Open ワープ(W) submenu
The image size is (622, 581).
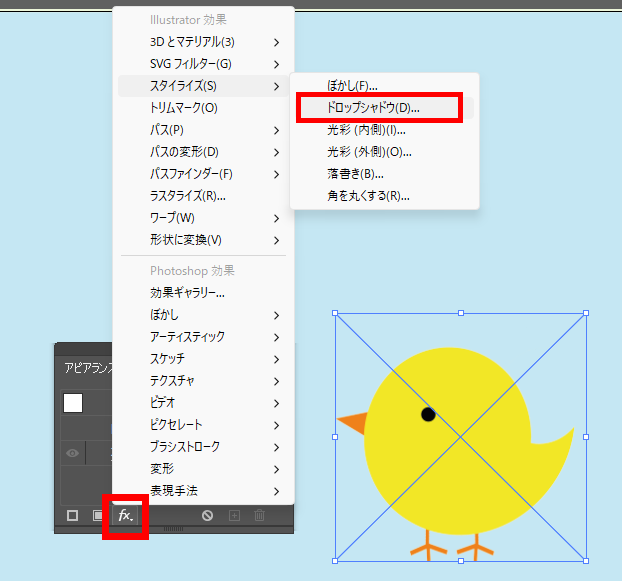click(203, 218)
